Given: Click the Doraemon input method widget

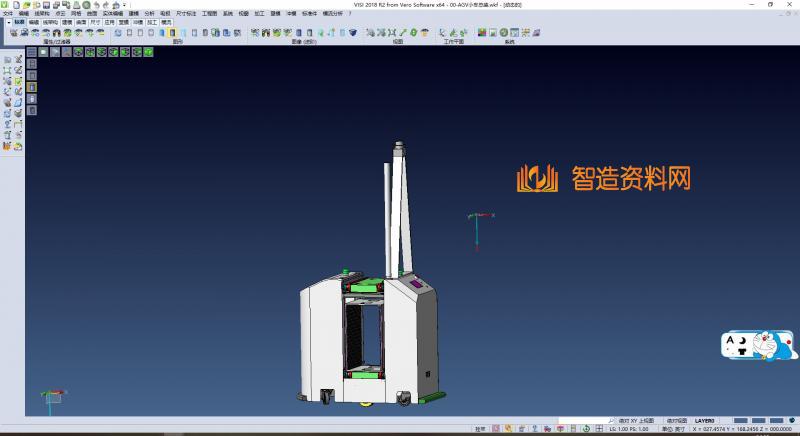Looking at the screenshot, I should click(x=760, y=346).
